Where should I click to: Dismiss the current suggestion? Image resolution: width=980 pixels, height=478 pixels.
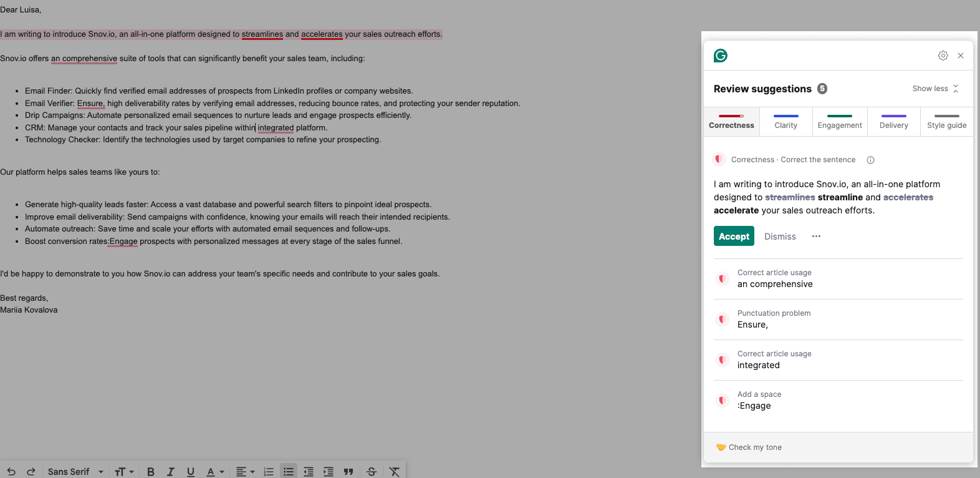780,237
